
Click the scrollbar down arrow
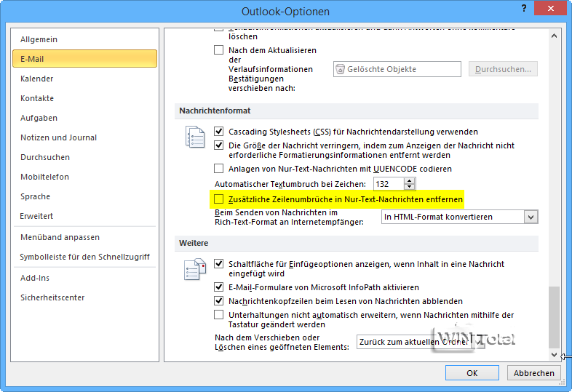(554, 354)
